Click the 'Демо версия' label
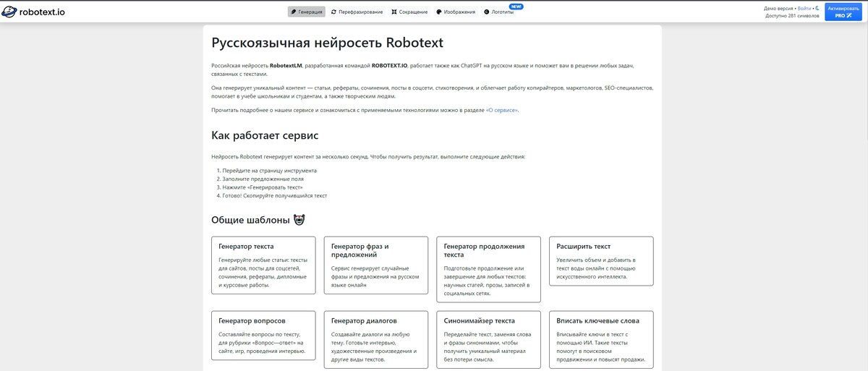 click(x=779, y=8)
